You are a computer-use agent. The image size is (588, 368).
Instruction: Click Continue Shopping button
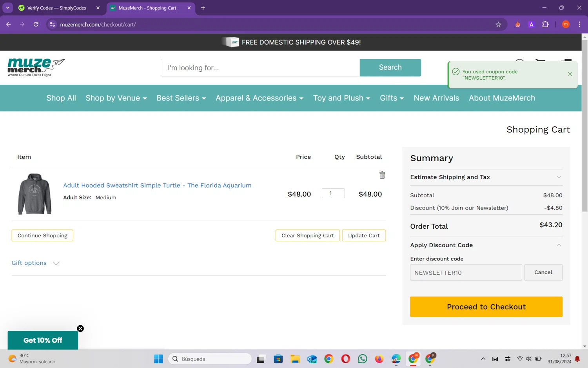tap(42, 235)
